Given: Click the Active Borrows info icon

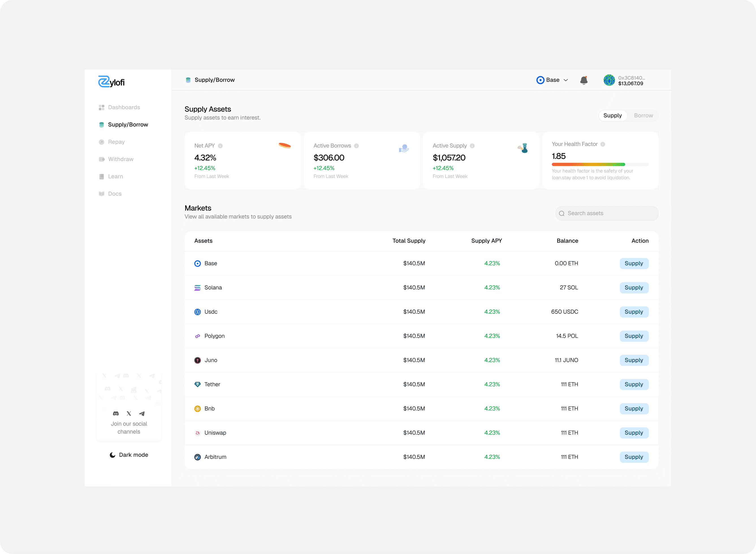Looking at the screenshot, I should [x=357, y=146].
